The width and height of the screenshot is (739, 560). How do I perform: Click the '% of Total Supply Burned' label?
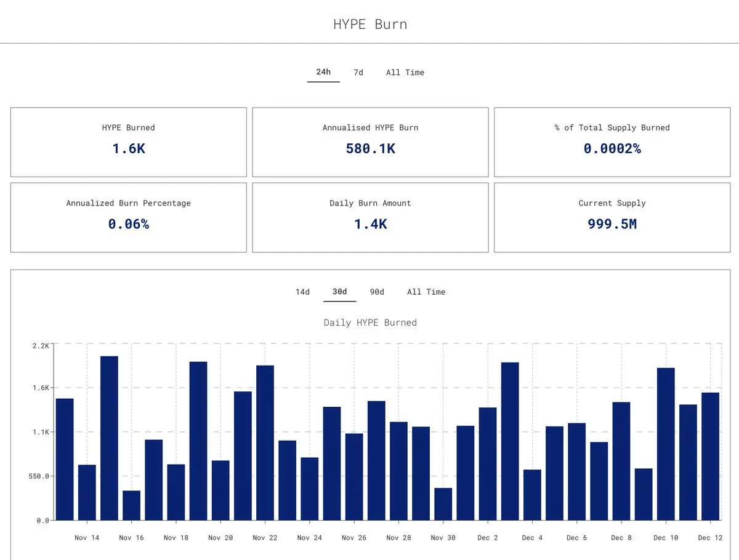(612, 127)
